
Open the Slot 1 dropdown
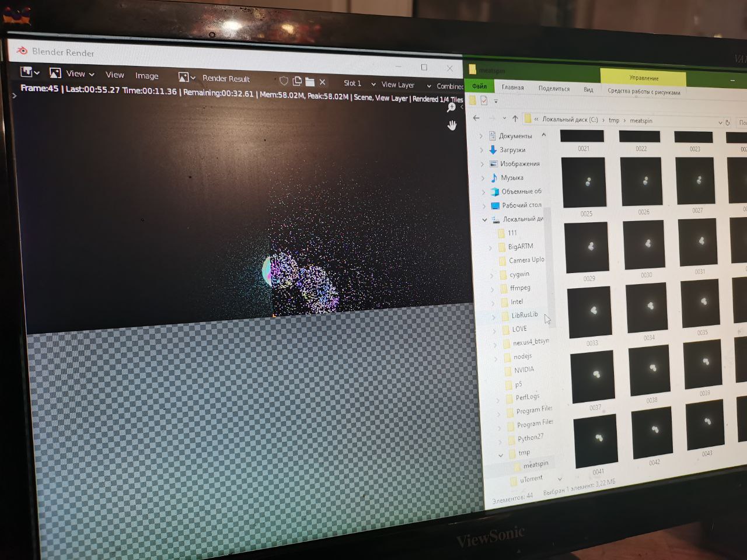tap(359, 83)
